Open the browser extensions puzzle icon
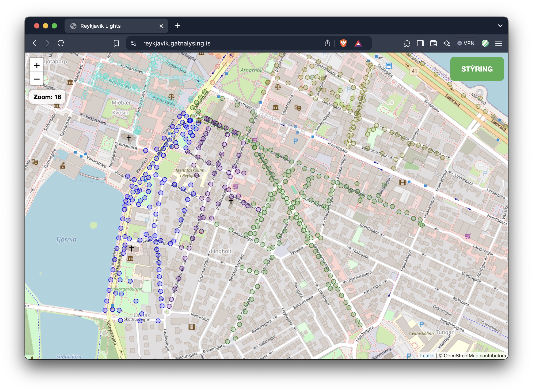The width and height of the screenshot is (533, 392). point(406,43)
